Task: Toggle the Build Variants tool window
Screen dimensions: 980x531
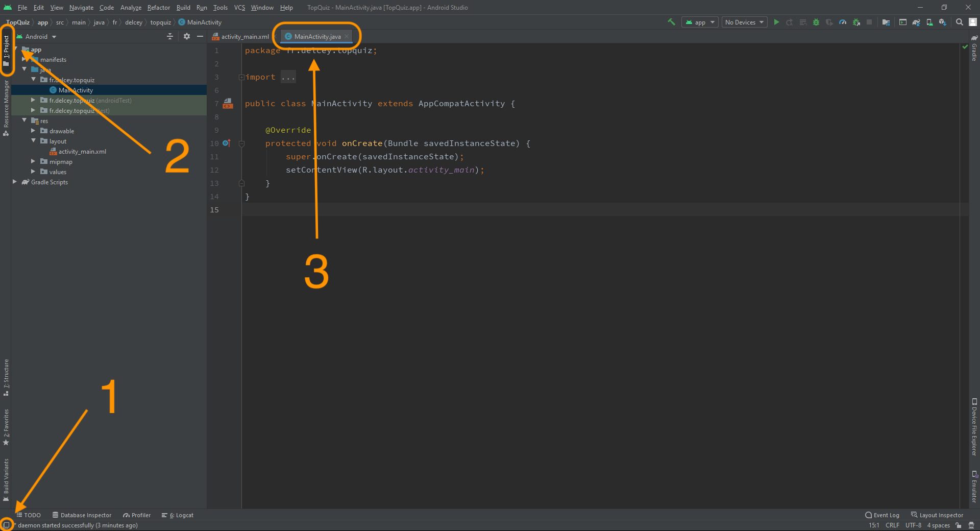Action: pos(6,480)
